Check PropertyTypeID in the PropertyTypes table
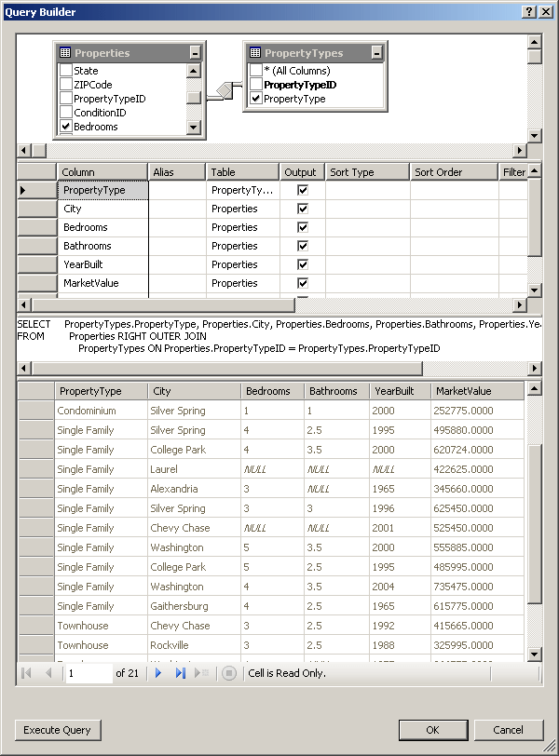Viewport: 559px width, 756px height. pos(256,85)
